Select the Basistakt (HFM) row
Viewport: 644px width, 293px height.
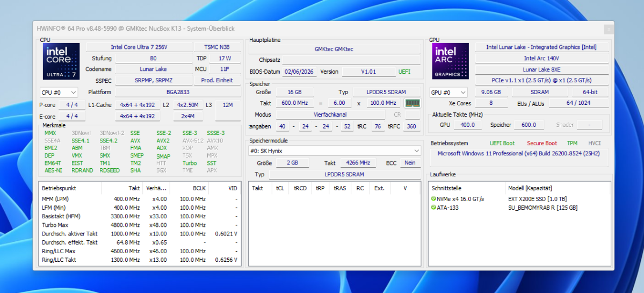coord(140,216)
